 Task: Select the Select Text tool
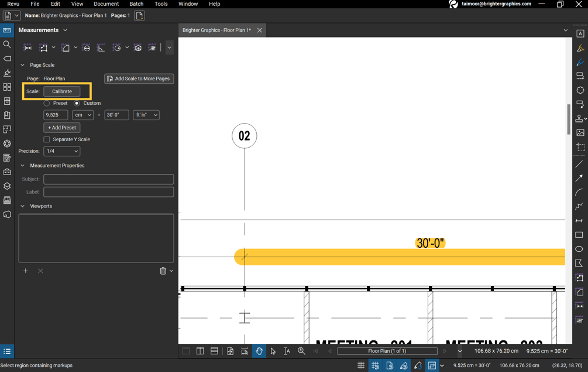pyautogui.click(x=287, y=351)
